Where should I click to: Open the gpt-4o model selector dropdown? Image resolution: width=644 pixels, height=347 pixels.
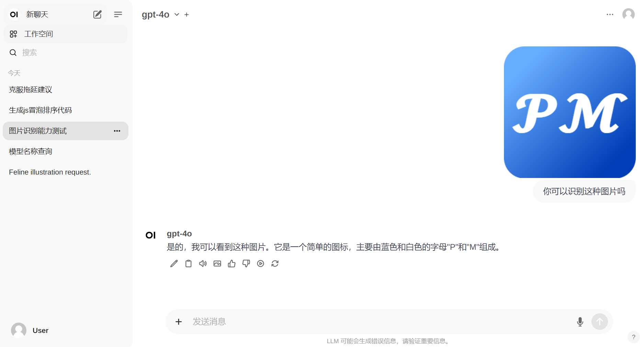(x=176, y=14)
